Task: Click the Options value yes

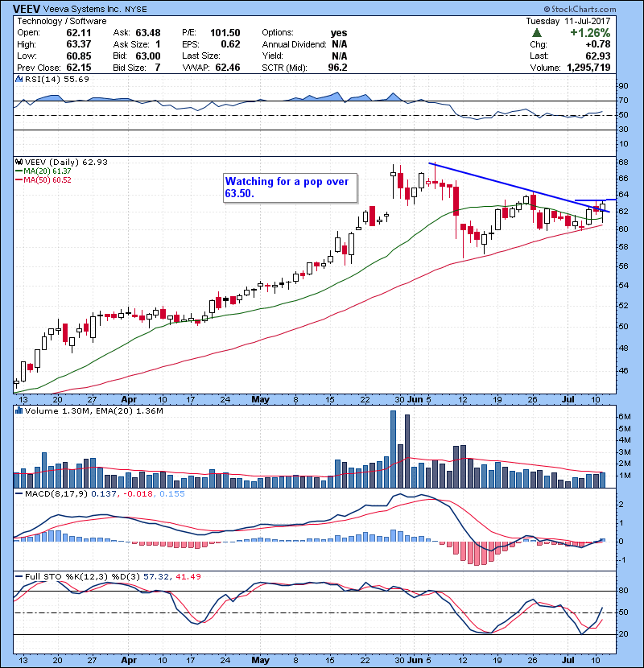Action: (339, 33)
